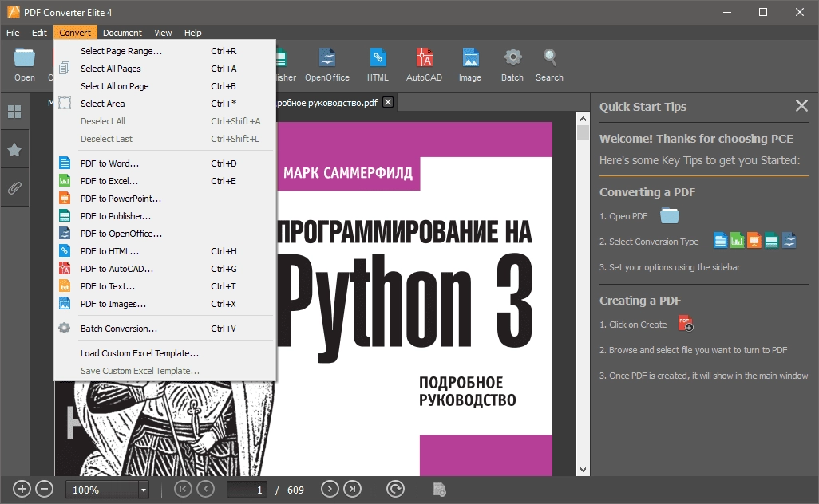This screenshot has width=819, height=504.
Task: Click the Excel icon in conversion type tips
Action: (737, 241)
